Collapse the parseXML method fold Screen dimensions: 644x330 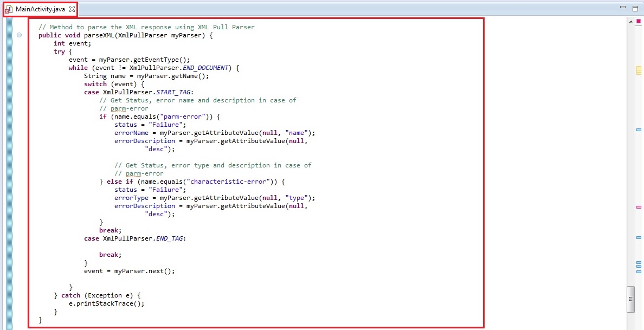point(20,35)
